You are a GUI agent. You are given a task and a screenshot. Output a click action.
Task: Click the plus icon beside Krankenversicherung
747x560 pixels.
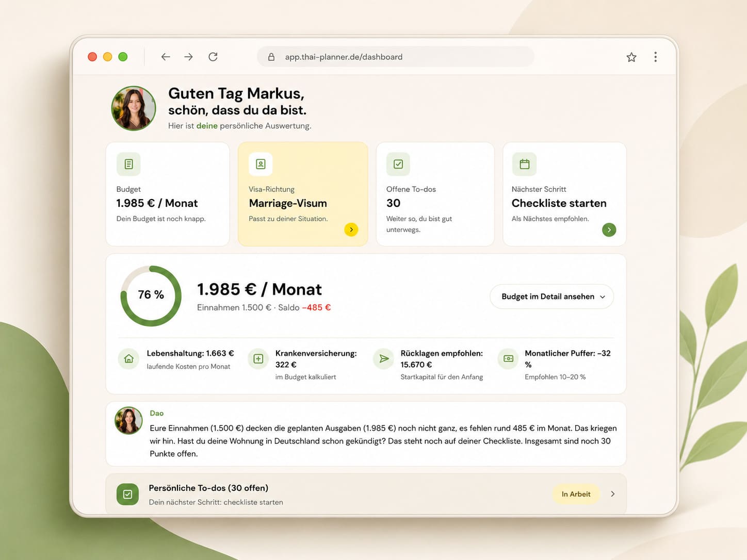258,359
